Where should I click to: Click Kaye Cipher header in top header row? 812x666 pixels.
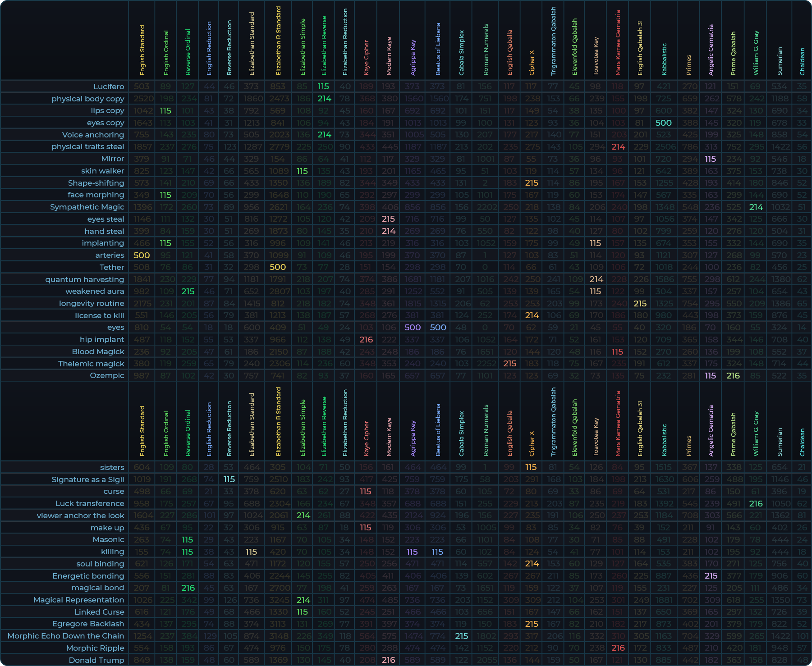(366, 58)
